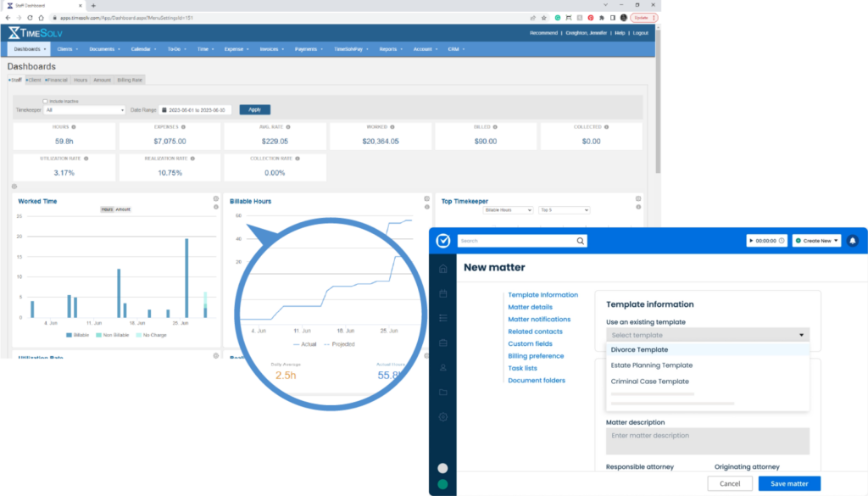Click the notification bell icon
The image size is (868, 496).
(852, 241)
